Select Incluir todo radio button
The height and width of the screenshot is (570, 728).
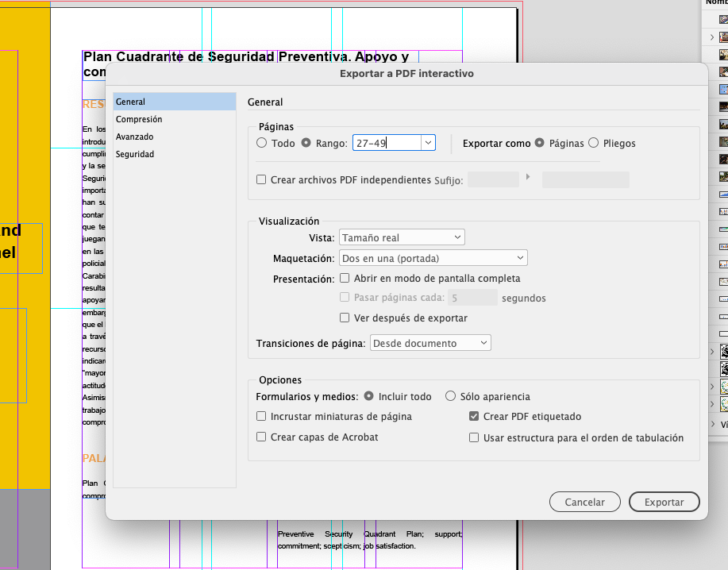pyautogui.click(x=368, y=396)
